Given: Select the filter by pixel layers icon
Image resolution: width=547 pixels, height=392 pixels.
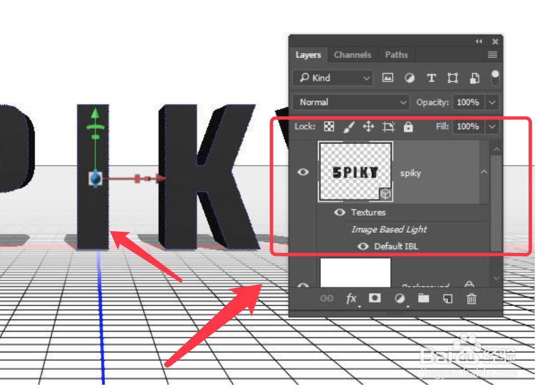Looking at the screenshot, I should pos(388,78).
